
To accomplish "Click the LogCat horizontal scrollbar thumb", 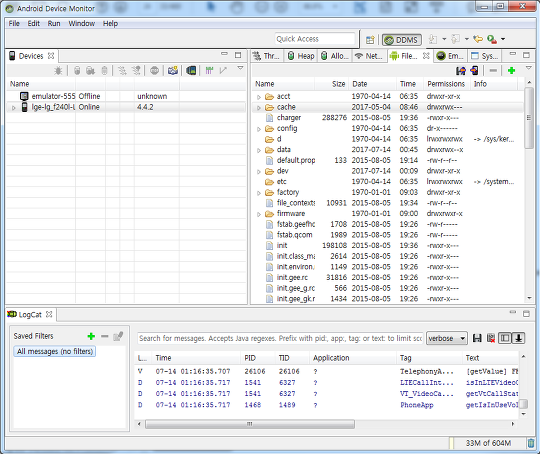I will click(x=250, y=424).
